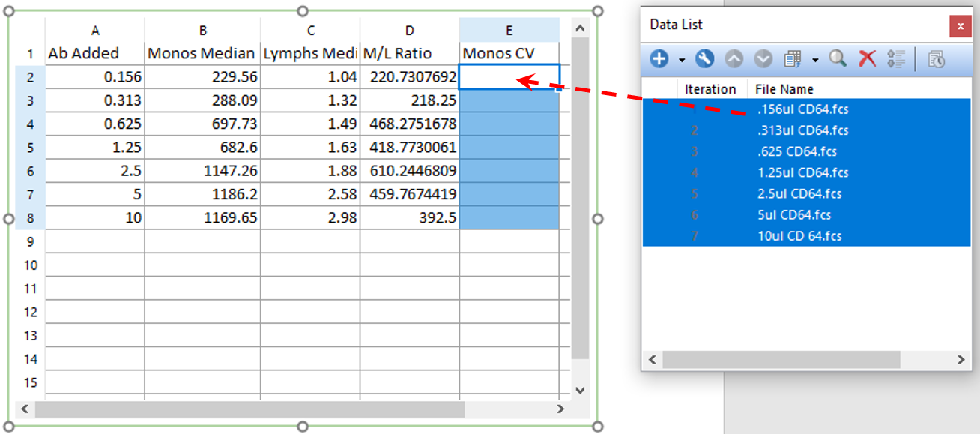Select highlighted column E header
This screenshot has height=434, width=980.
point(509,30)
